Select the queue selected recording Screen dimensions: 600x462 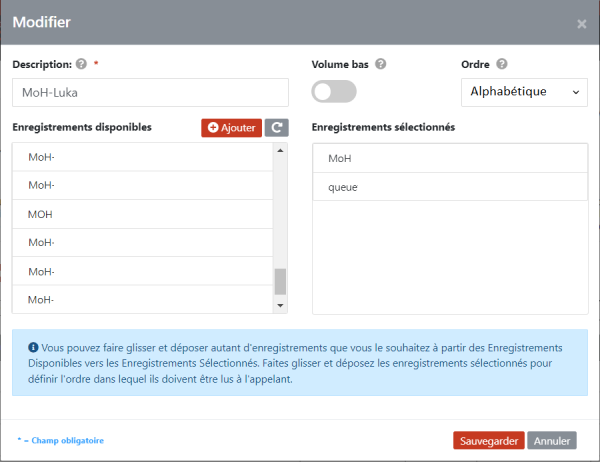coord(450,187)
